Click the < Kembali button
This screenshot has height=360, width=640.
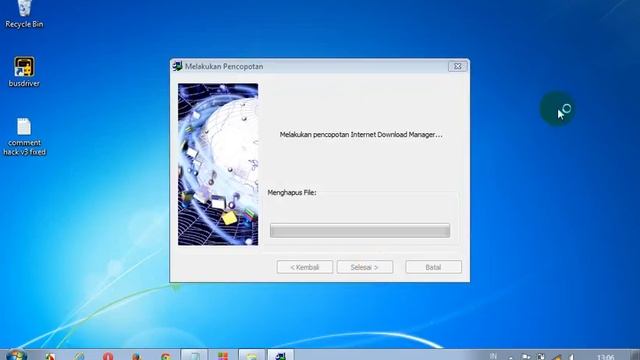(304, 267)
